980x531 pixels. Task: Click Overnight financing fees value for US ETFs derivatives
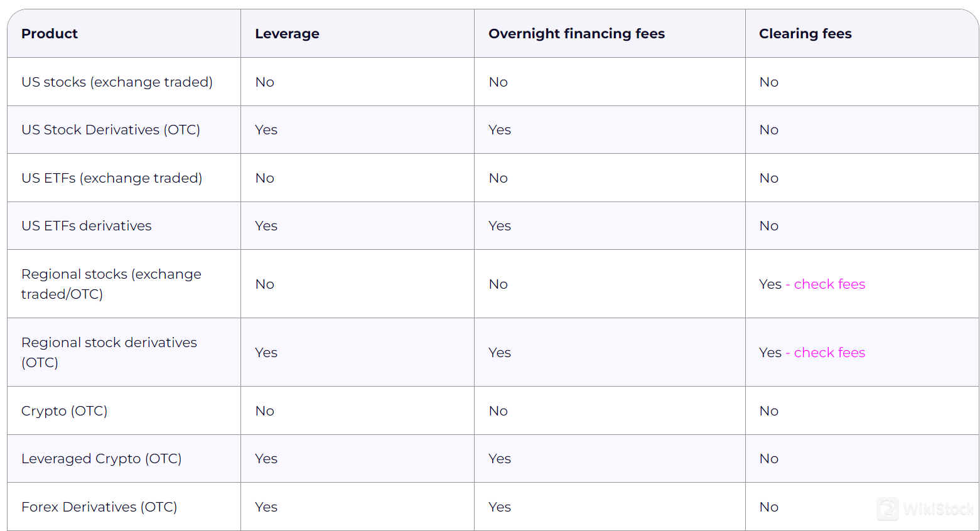(500, 226)
